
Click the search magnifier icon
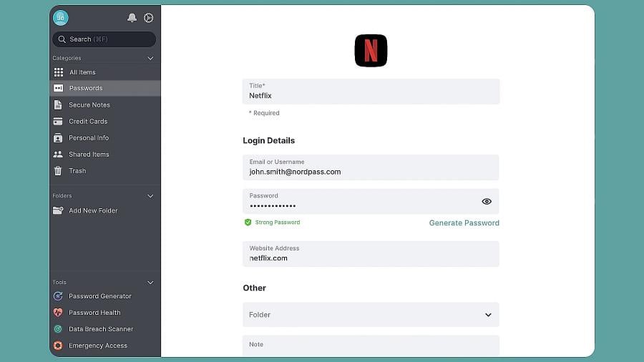(x=62, y=39)
